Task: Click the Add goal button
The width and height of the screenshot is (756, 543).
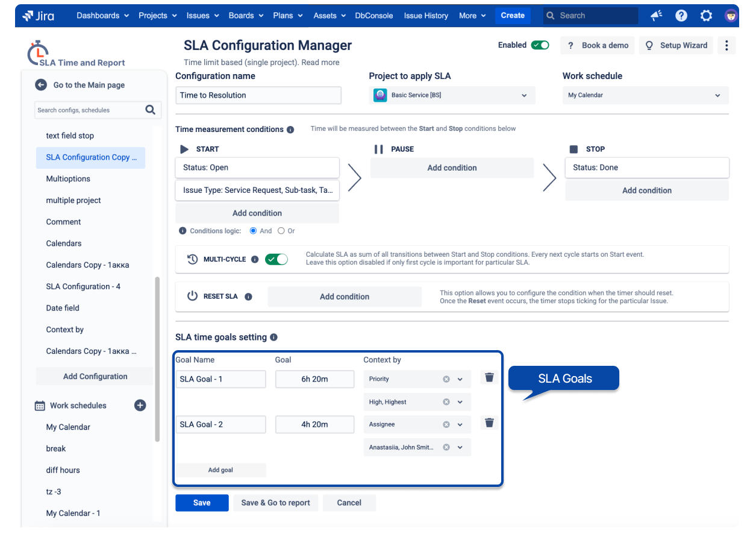Action: coord(220,470)
